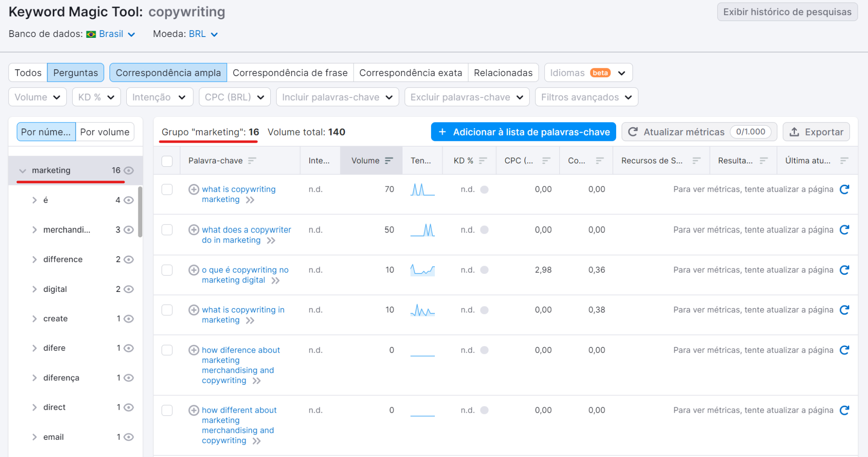Viewport: 868px width, 457px height.
Task: Hide the 'difference' subgroup with eye icon
Action: [x=128, y=259]
